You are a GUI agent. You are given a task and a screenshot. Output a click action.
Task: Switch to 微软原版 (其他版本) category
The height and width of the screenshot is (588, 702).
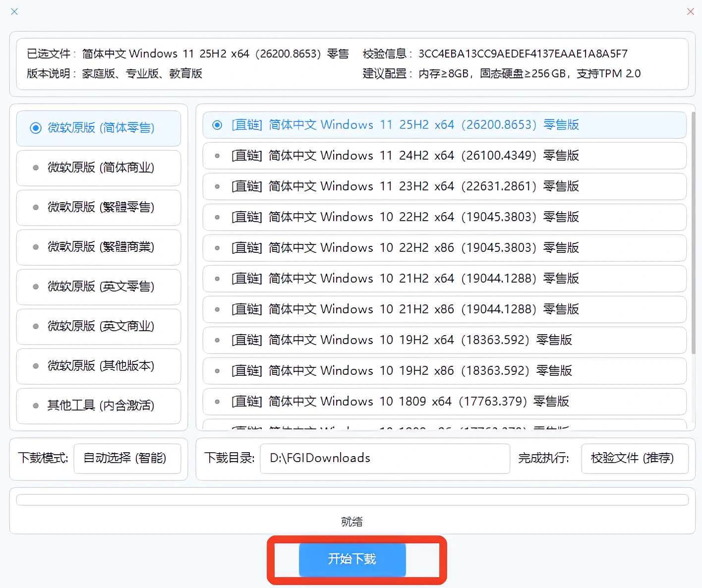[99, 366]
